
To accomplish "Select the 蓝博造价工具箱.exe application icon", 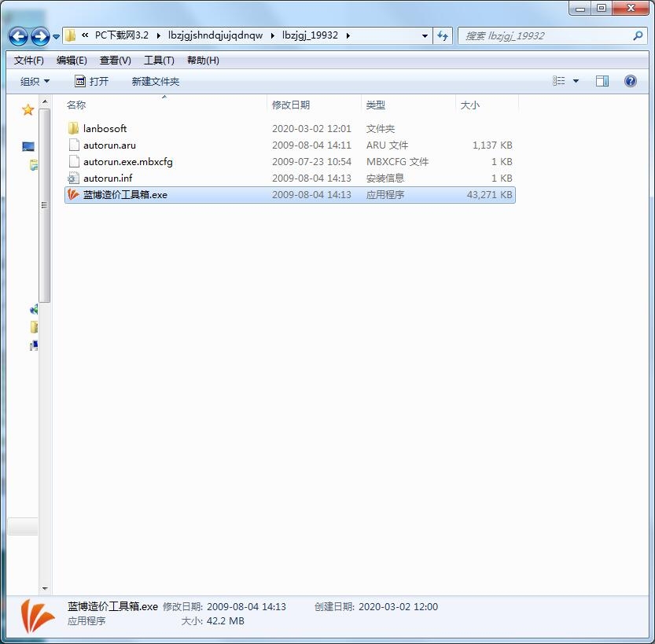I will (74, 195).
